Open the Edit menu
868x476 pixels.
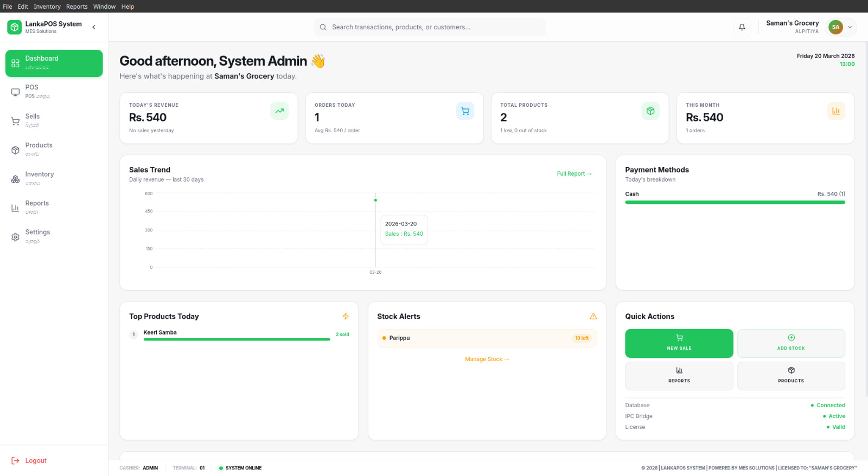(23, 7)
